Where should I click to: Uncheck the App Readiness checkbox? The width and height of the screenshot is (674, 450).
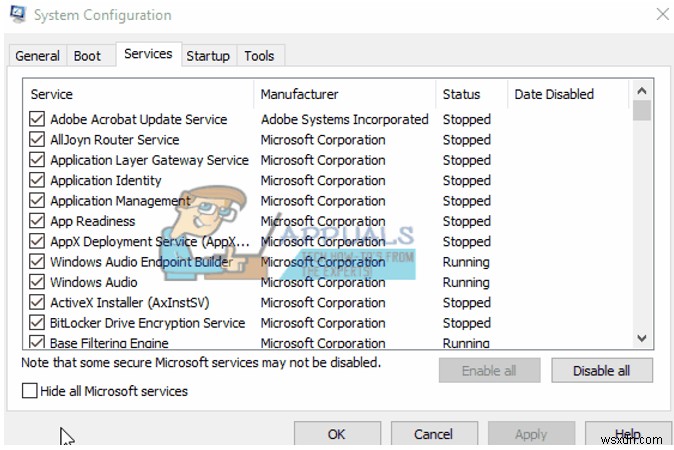click(x=37, y=221)
